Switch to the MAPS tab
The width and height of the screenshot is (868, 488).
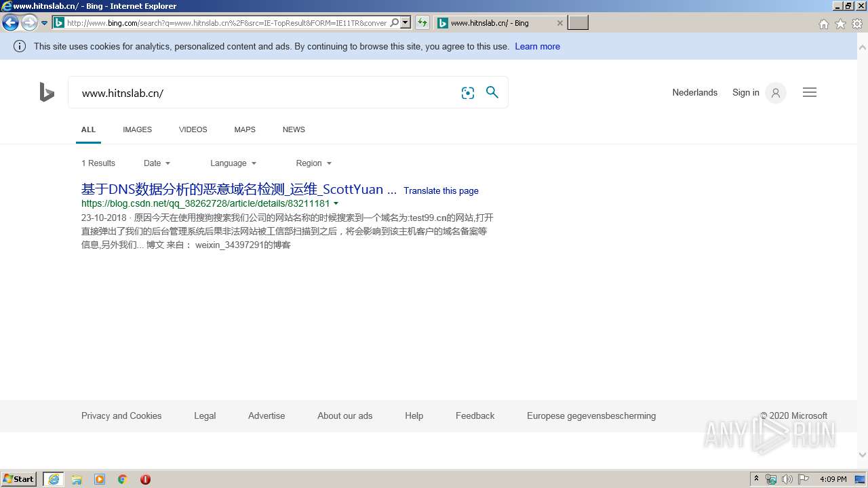[x=245, y=129]
